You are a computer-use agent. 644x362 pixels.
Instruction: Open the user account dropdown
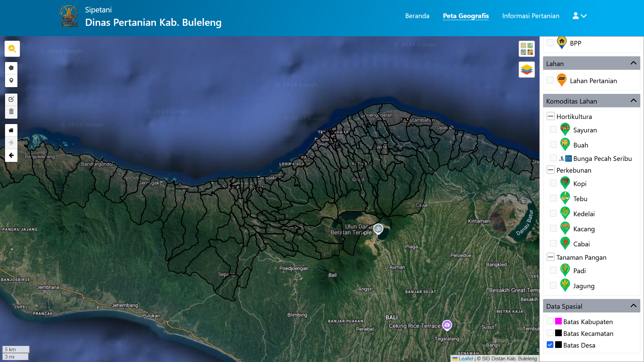579,16
